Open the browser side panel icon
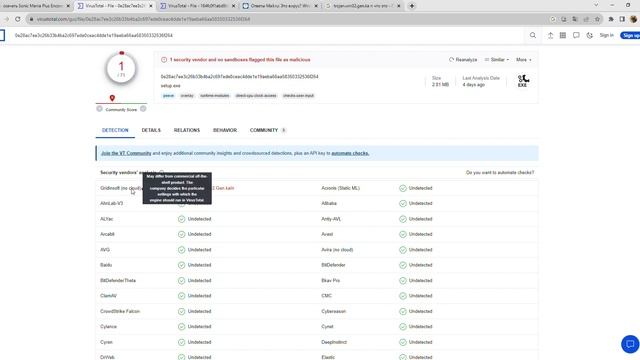The image size is (640, 360). click(x=622, y=19)
